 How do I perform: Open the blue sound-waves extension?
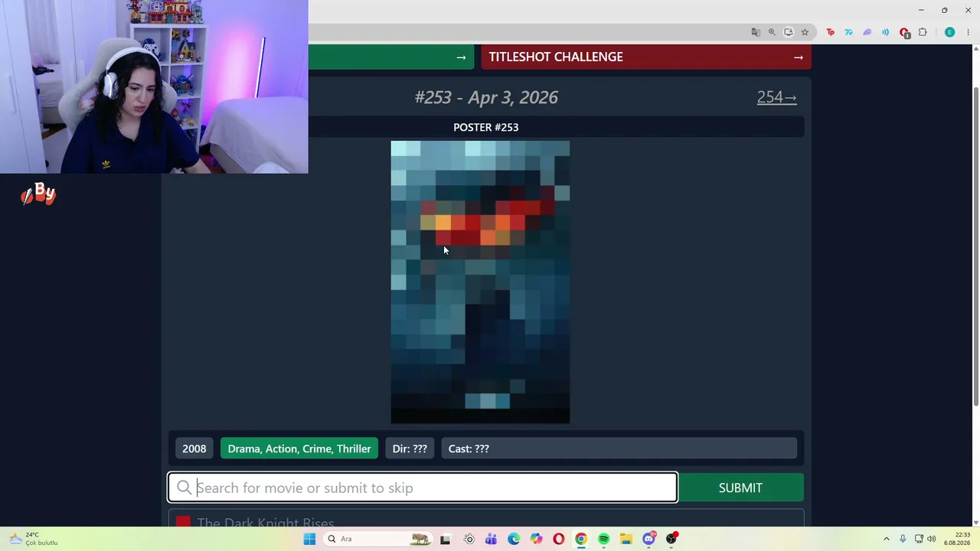coord(886,32)
